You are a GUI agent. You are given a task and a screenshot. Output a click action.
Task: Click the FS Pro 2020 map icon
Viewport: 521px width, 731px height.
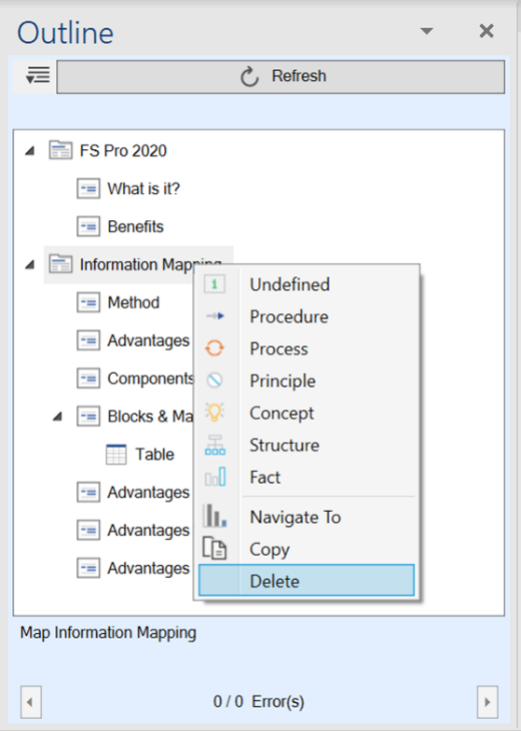(61, 151)
